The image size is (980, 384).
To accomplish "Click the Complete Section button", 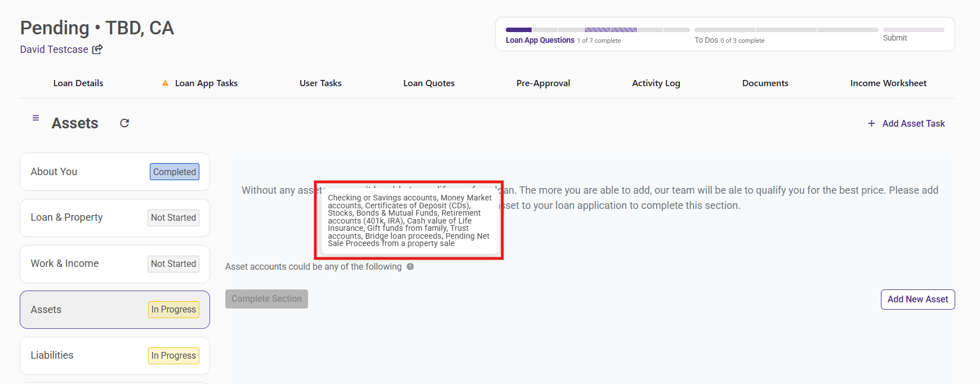I will pyautogui.click(x=266, y=299).
